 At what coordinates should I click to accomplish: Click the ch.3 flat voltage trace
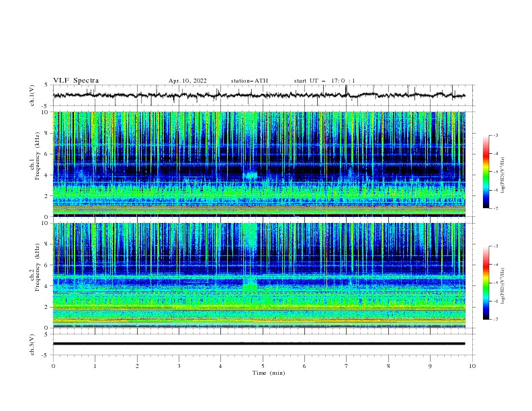click(x=259, y=344)
